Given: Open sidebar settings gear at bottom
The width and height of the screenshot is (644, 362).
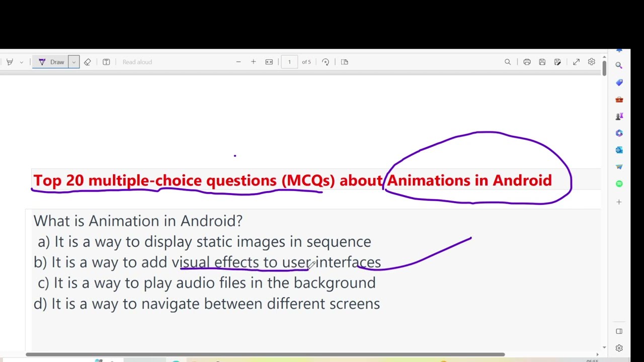Looking at the screenshot, I should click(619, 348).
